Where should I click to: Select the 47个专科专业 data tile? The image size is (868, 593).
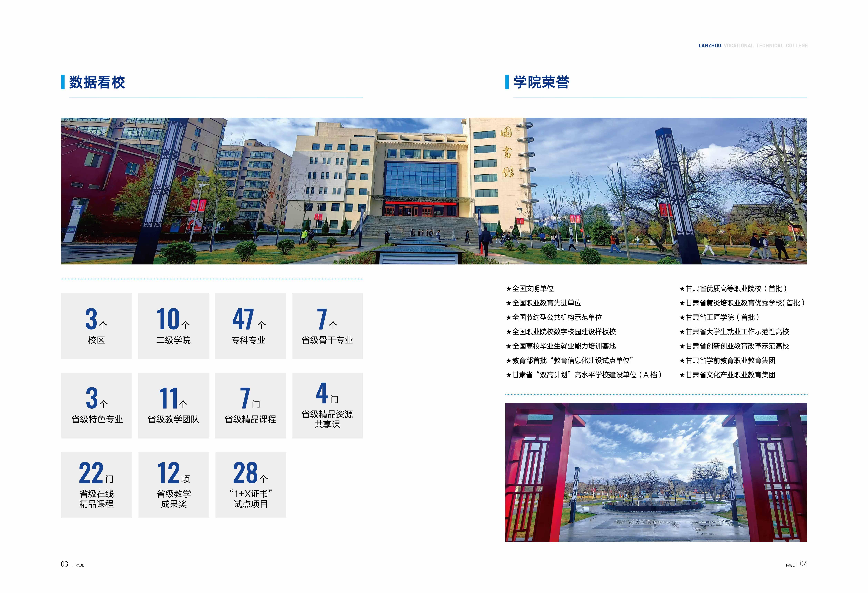(x=250, y=326)
